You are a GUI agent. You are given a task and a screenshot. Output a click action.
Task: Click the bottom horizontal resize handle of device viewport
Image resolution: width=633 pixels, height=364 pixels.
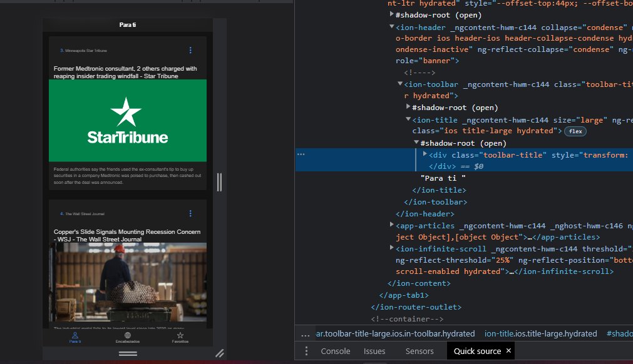128,353
